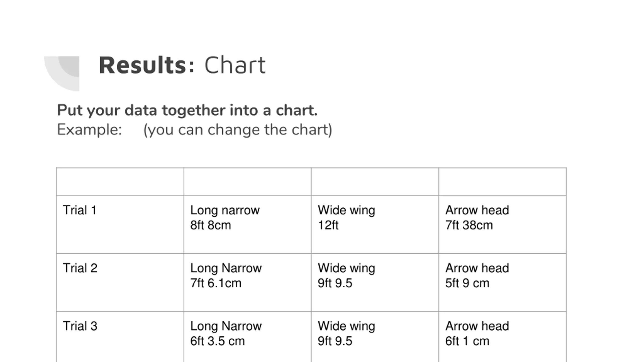The height and width of the screenshot is (362, 644).
Task: Click the 'Trial 2' row label cell
Action: (120, 283)
